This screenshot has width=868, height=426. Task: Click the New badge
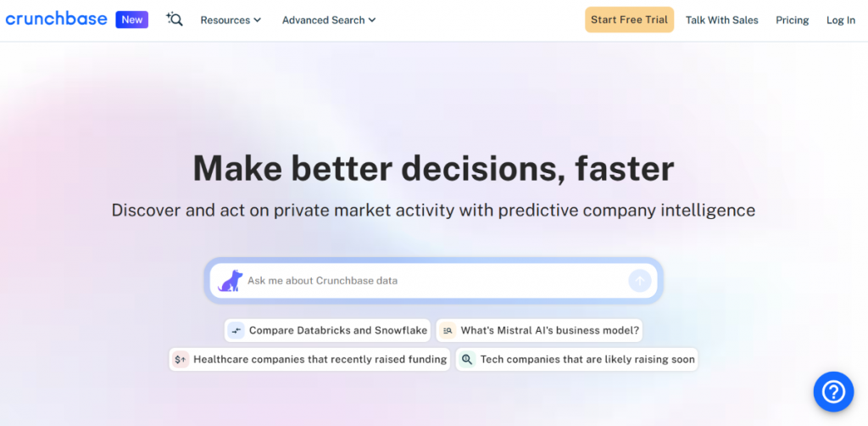pyautogui.click(x=132, y=20)
